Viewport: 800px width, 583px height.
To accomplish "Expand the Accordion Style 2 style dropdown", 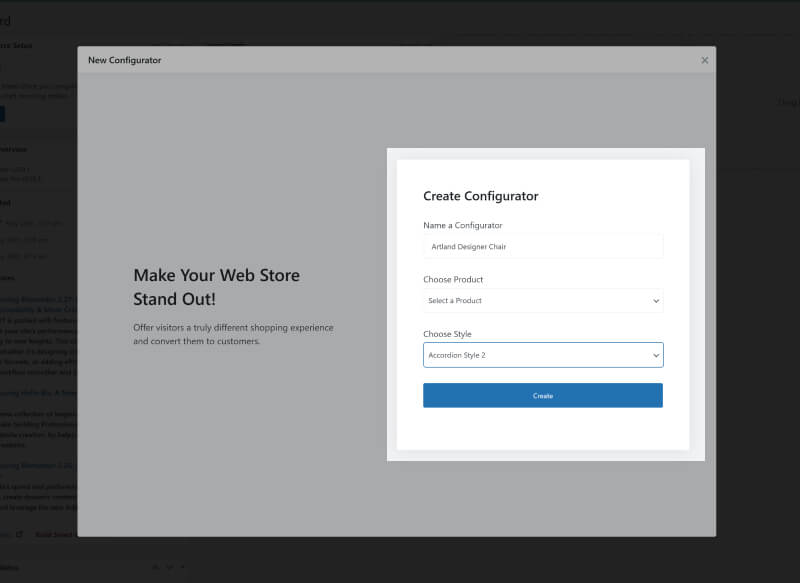I will point(543,355).
